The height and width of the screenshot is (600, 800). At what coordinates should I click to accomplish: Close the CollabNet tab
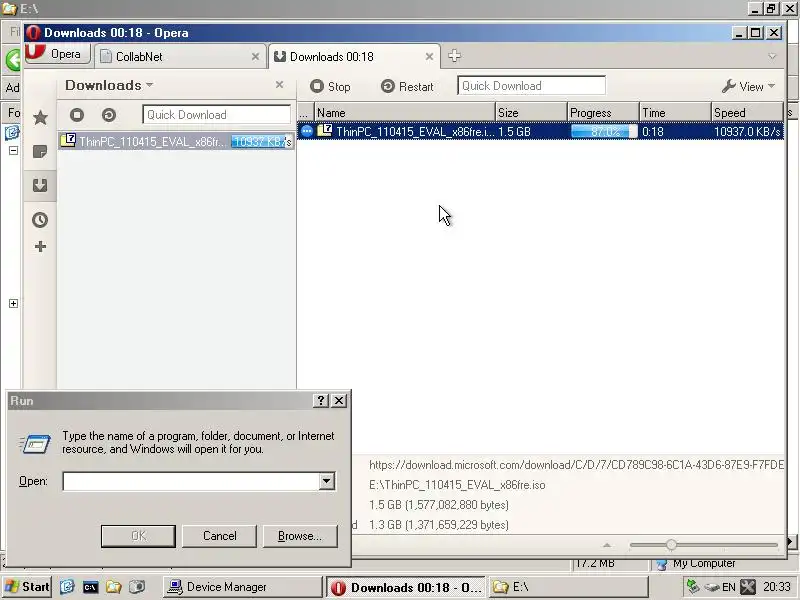[x=255, y=57]
